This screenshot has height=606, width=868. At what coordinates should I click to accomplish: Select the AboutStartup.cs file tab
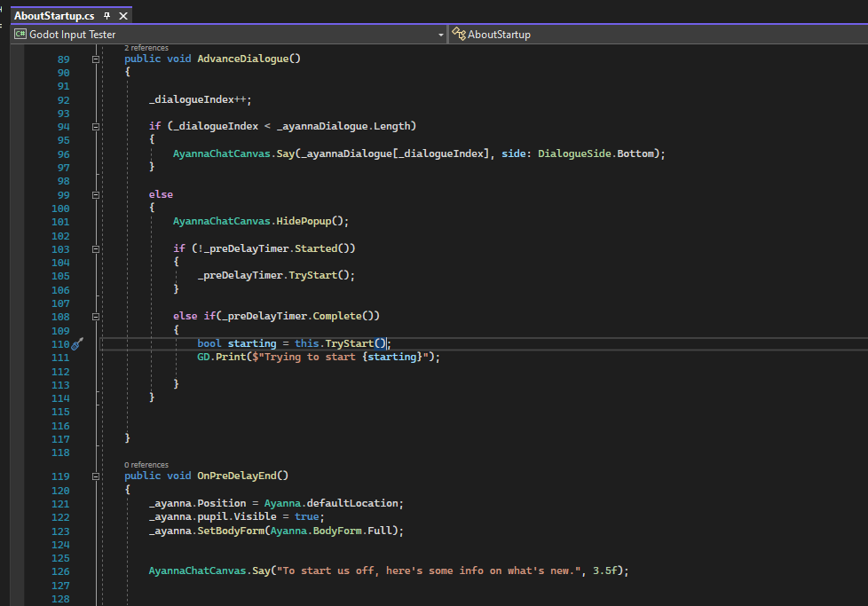click(x=53, y=16)
